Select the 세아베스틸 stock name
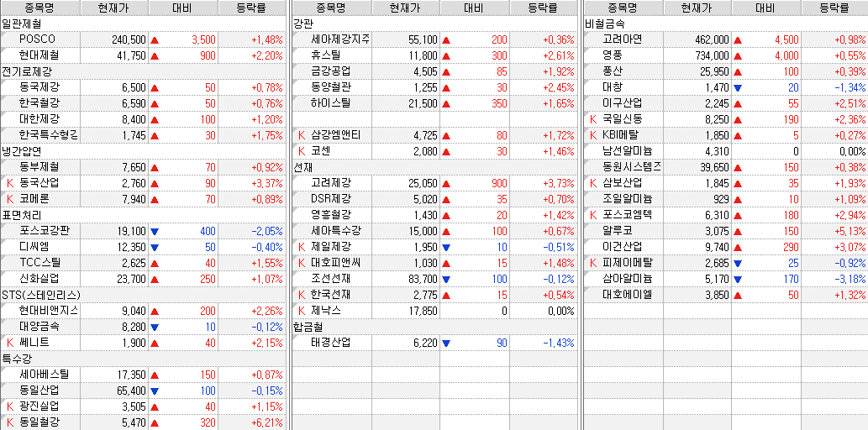This screenshot has width=868, height=430. click(44, 375)
